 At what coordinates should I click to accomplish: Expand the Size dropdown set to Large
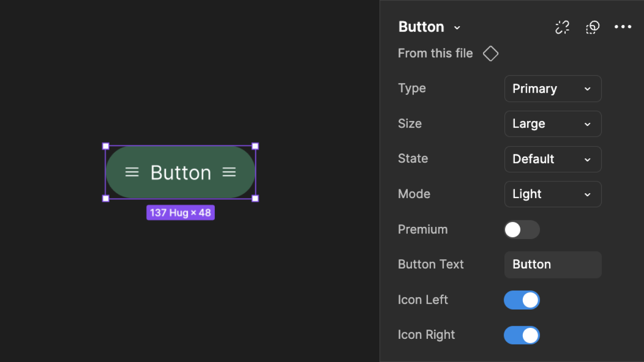(553, 124)
